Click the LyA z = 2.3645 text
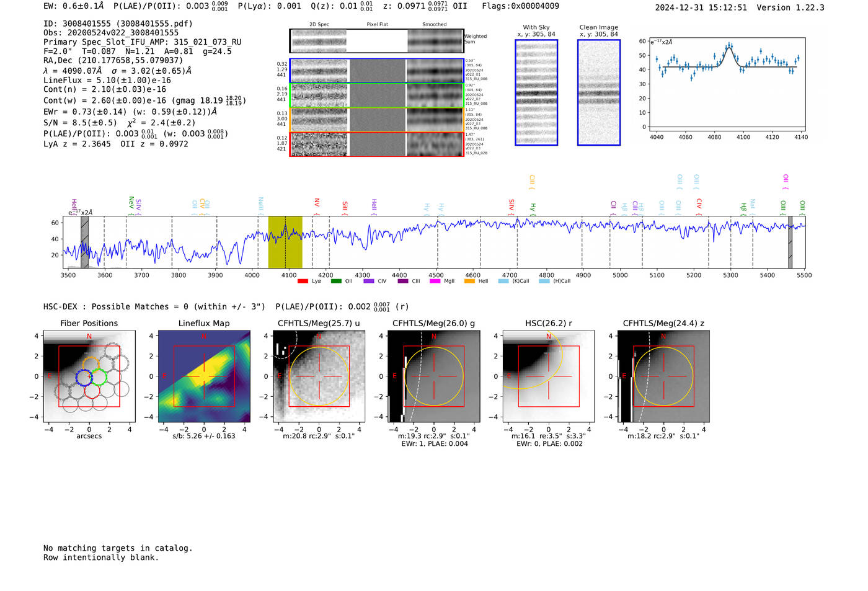This screenshot has height=591, width=868. (77, 144)
